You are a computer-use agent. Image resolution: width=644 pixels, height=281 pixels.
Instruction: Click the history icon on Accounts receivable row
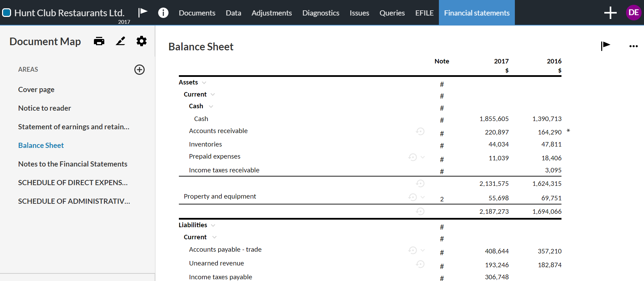pyautogui.click(x=420, y=131)
